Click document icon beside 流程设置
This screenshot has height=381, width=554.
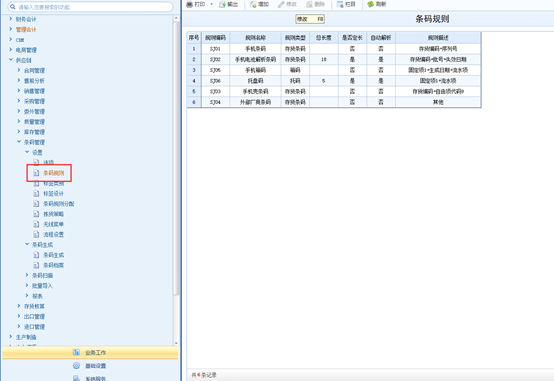[36, 234]
